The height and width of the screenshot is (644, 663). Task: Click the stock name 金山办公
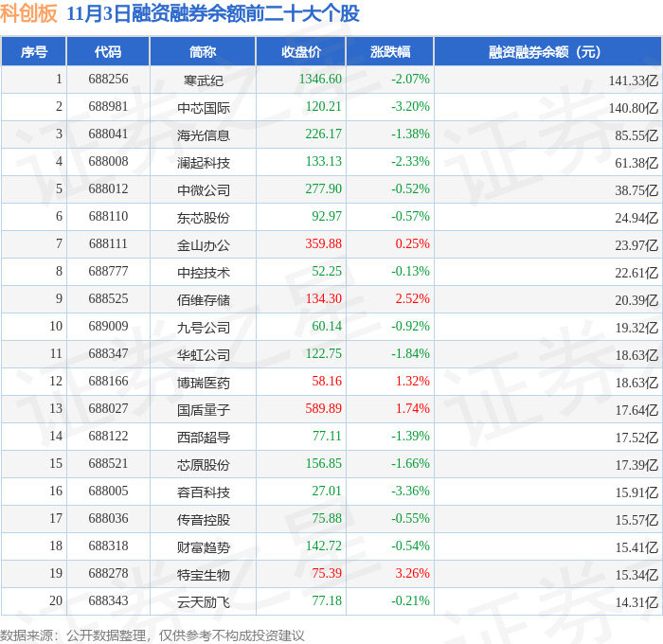[204, 245]
